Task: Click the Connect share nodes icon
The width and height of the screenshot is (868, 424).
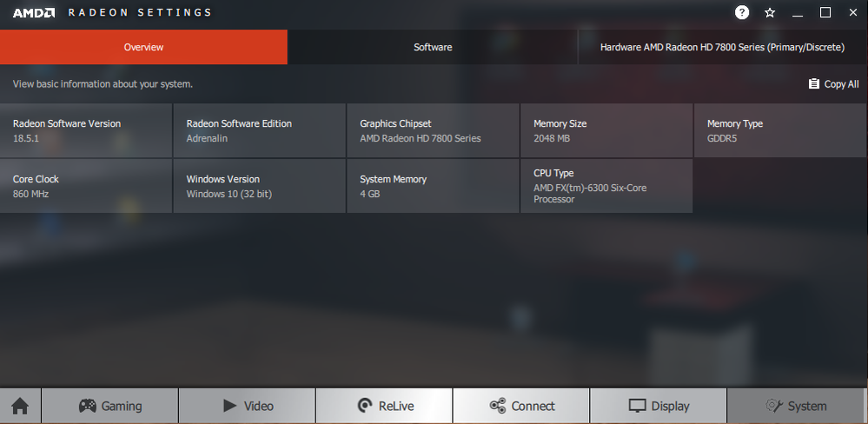Action: pyautogui.click(x=498, y=406)
